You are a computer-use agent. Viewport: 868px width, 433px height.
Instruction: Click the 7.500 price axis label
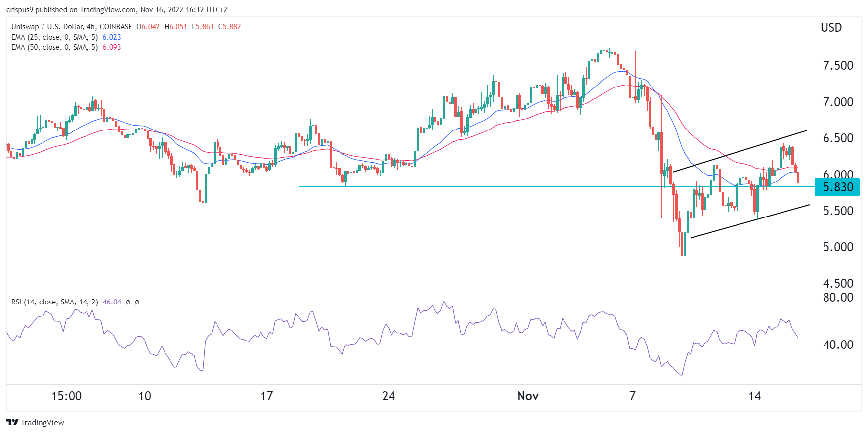point(838,66)
